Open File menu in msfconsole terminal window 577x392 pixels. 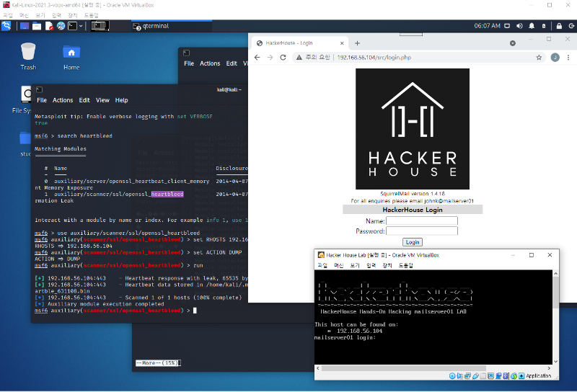[x=42, y=100]
